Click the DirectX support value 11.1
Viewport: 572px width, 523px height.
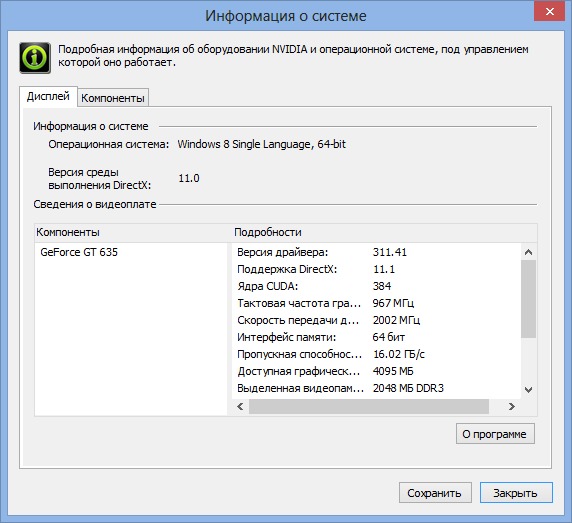384,269
